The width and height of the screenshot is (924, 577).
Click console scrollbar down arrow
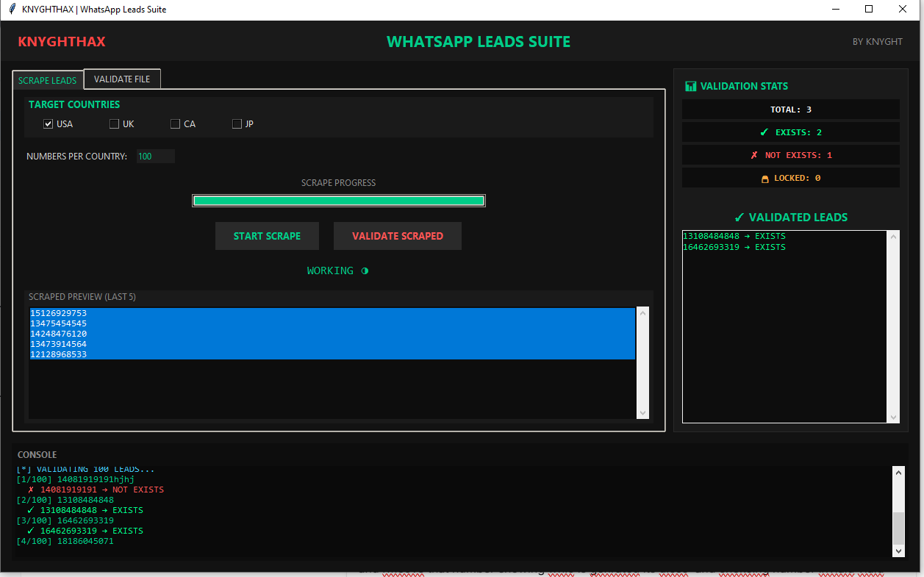(899, 551)
